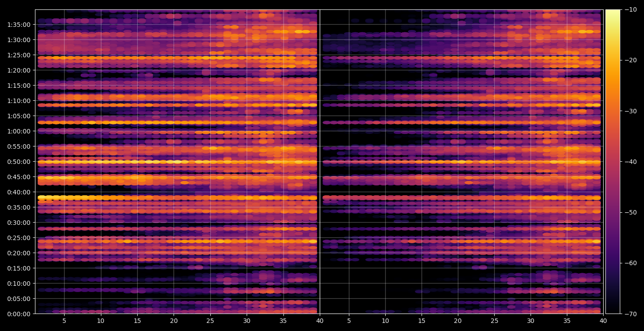Select x-axis label 10 under right heatmap

[385, 321]
